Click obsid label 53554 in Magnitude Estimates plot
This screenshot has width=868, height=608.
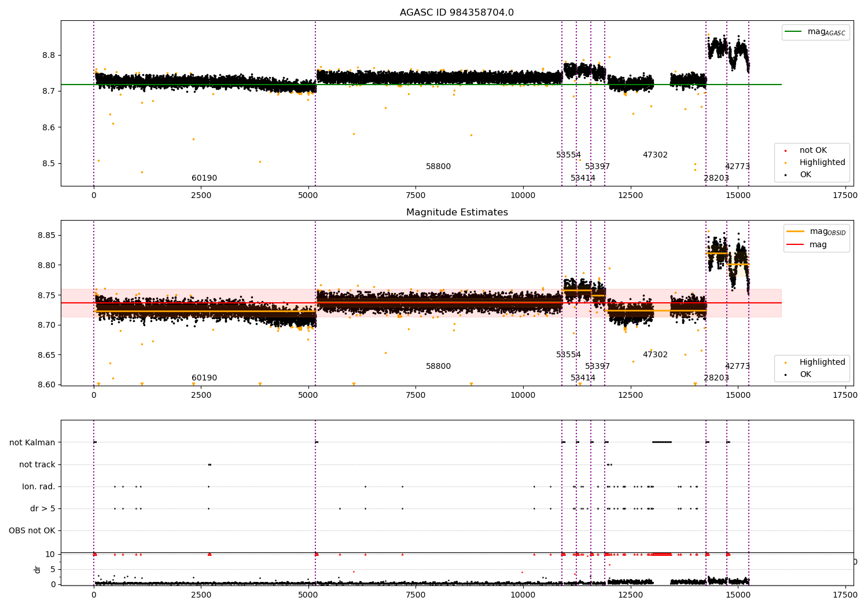tap(568, 354)
